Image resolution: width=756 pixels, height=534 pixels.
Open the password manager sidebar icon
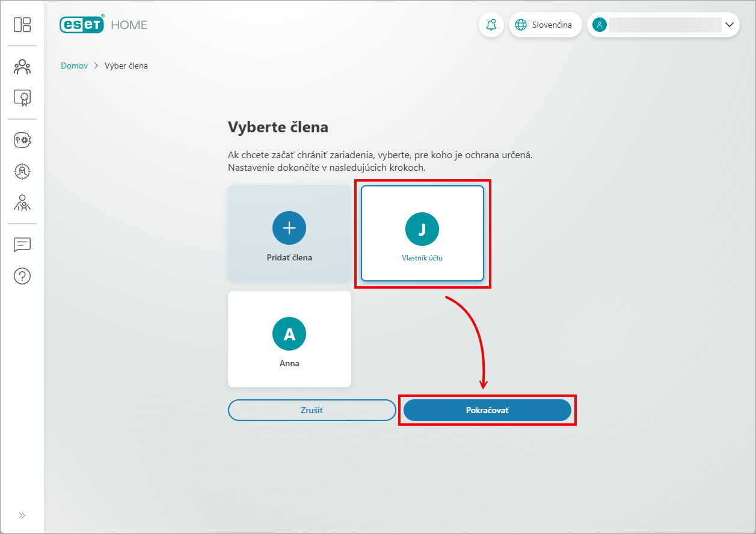tap(22, 140)
